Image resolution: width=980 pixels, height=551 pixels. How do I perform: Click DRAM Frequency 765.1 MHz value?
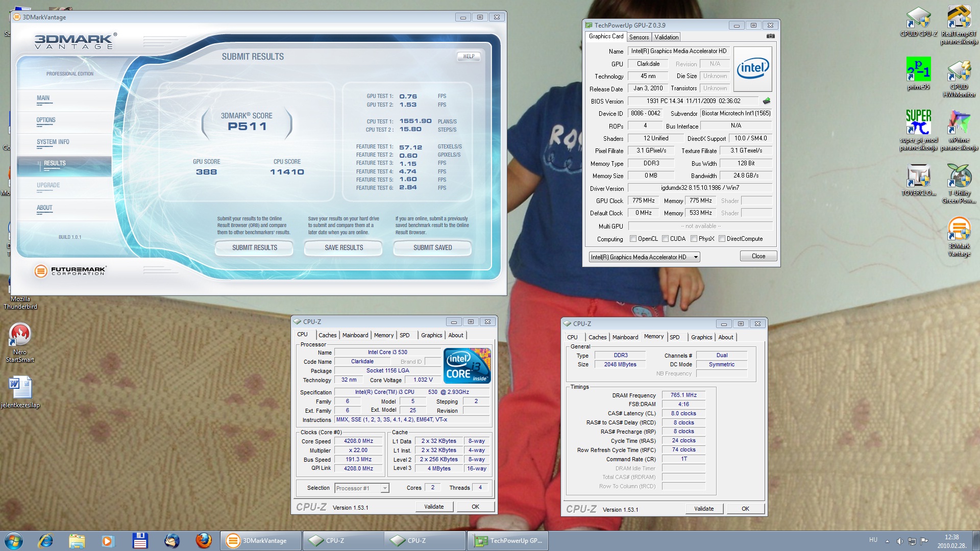coord(683,395)
